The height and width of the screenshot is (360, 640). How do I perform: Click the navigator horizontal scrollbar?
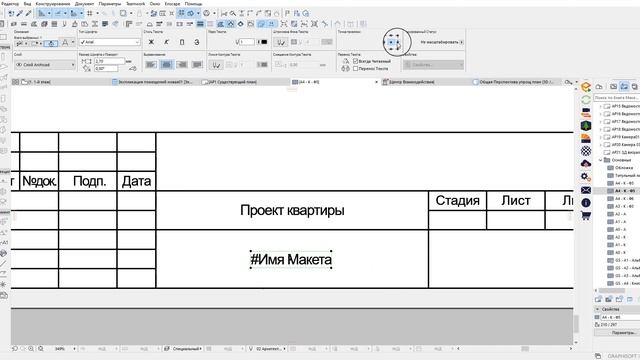click(611, 291)
